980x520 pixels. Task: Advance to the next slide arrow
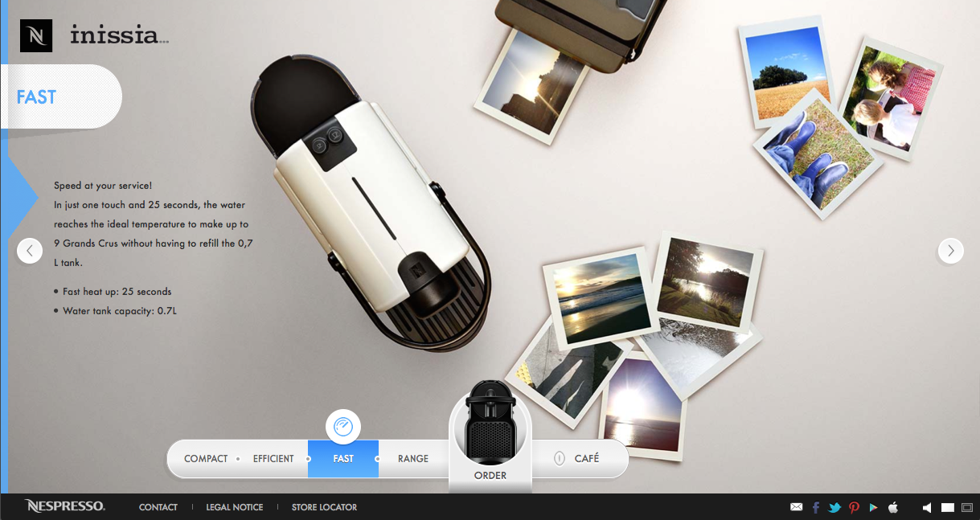coord(950,251)
